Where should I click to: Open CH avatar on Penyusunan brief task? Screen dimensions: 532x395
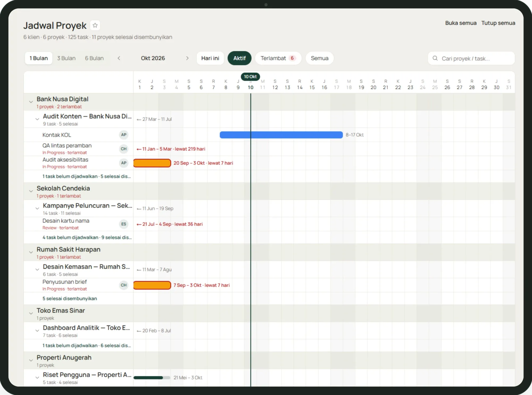point(124,285)
